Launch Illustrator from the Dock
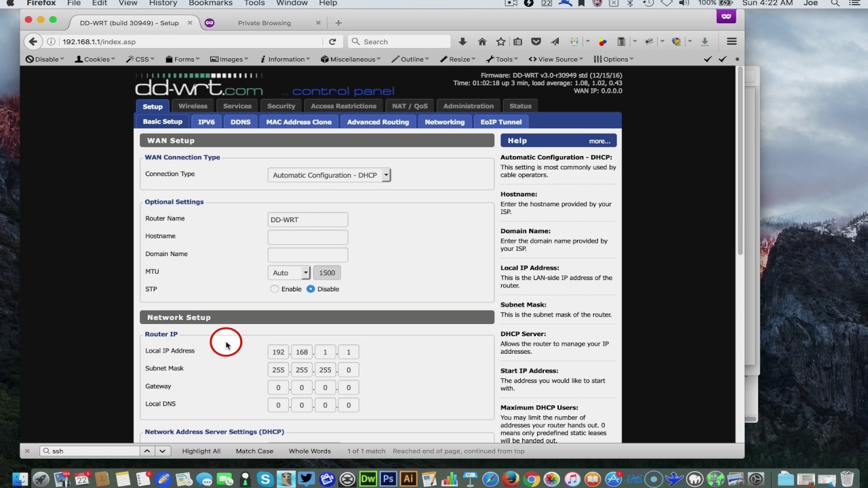Image resolution: width=868 pixels, height=488 pixels. [408, 479]
